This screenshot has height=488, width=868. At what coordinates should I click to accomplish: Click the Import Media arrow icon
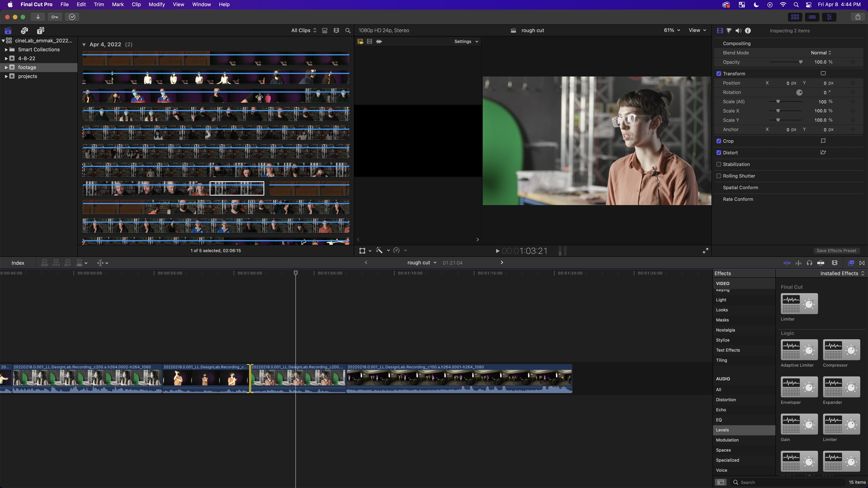[x=38, y=17]
